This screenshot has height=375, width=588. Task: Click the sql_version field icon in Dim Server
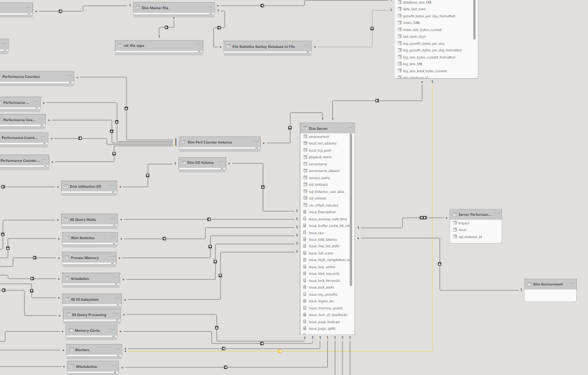point(305,198)
